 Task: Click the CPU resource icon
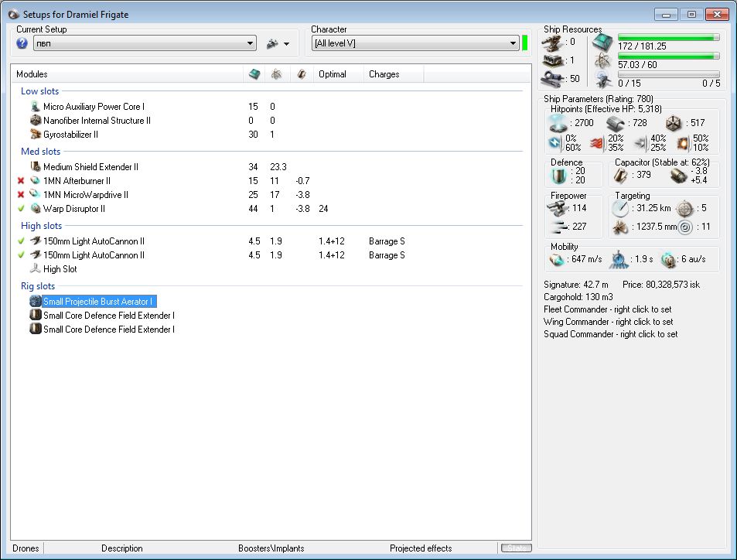(602, 43)
